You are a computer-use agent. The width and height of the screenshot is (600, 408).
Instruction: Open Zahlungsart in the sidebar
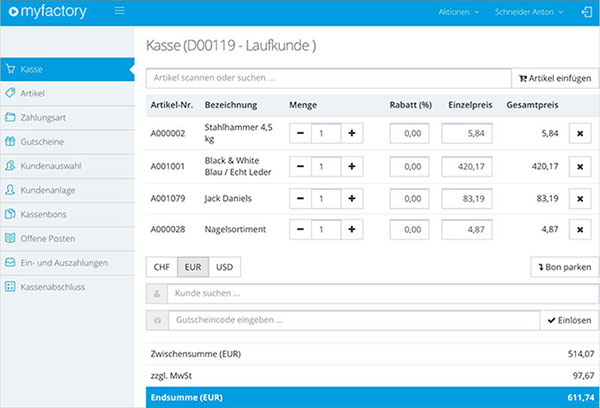click(x=67, y=118)
